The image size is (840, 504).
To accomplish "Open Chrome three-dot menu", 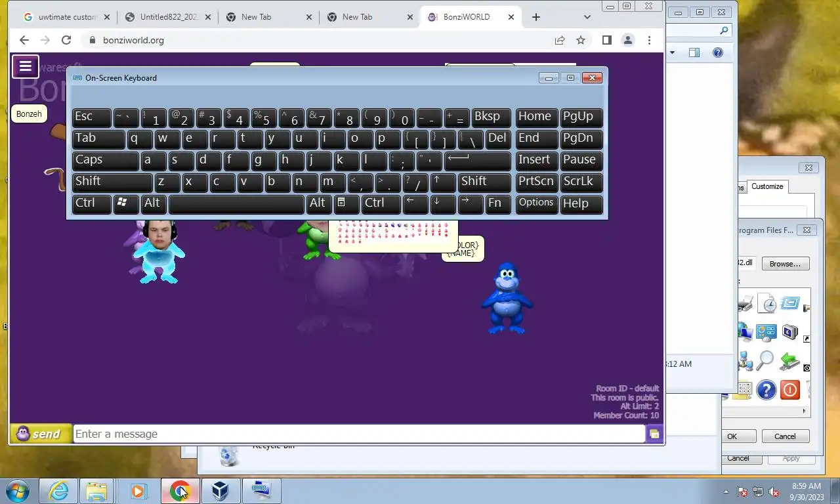I will tap(649, 40).
